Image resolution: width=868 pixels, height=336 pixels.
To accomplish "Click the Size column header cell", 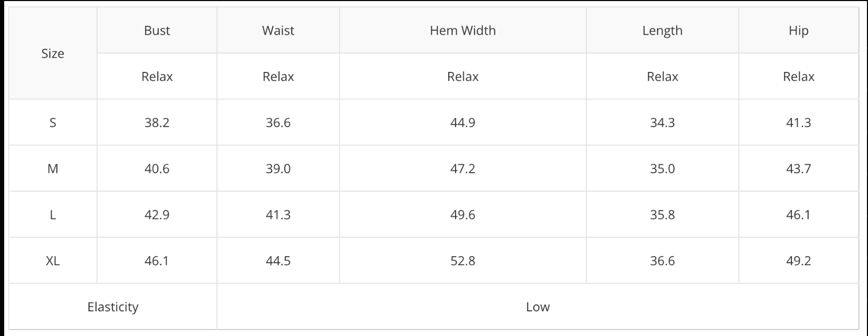I will [53, 54].
